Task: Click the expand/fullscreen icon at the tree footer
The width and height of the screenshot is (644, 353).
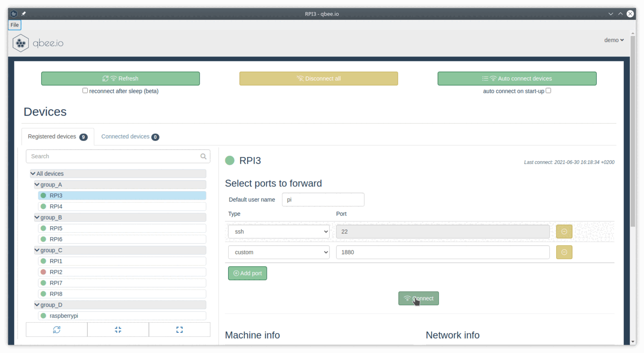Action: coord(179,330)
